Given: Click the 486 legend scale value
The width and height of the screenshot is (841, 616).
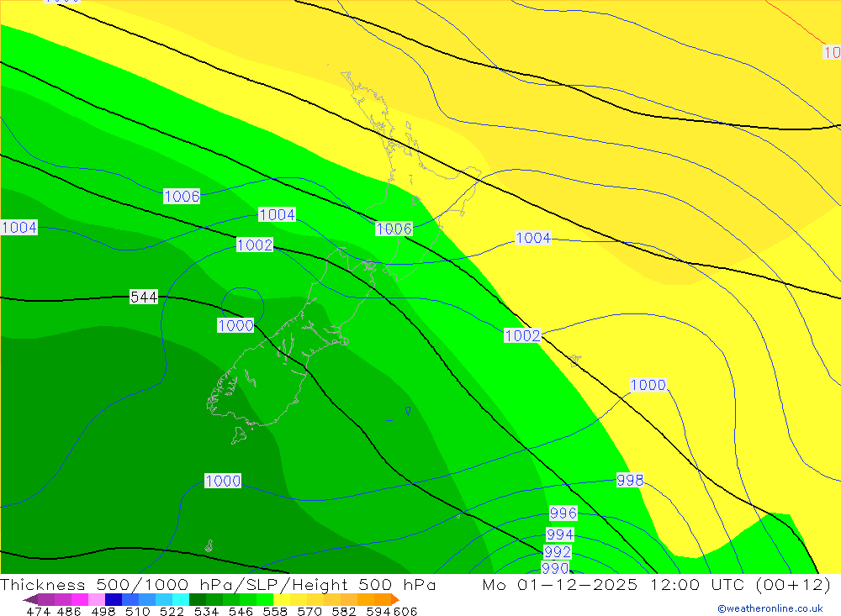Looking at the screenshot, I should pyautogui.click(x=69, y=611).
